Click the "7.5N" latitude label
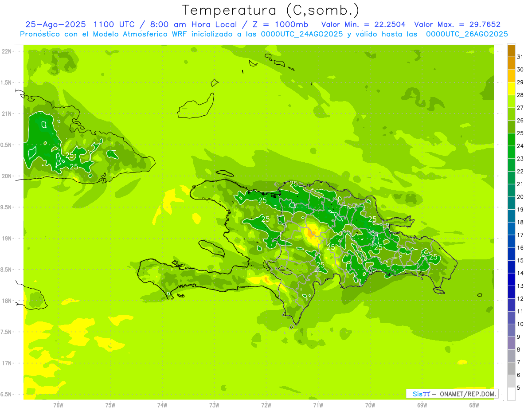This screenshot has height=411, width=532. [x=6, y=332]
